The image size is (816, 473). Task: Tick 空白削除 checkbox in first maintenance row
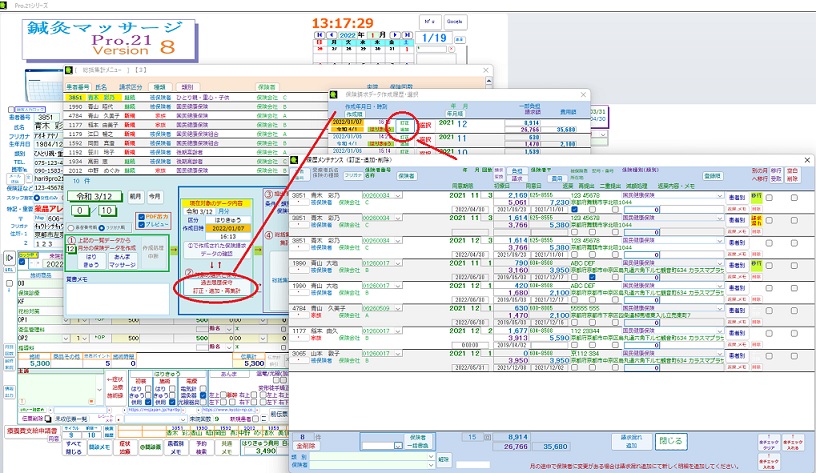pos(794,198)
